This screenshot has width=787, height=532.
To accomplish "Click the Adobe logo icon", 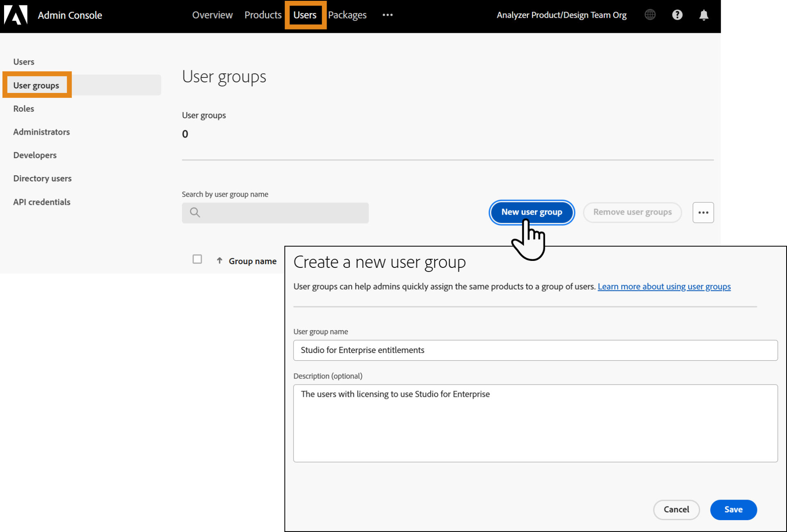I will [16, 15].
